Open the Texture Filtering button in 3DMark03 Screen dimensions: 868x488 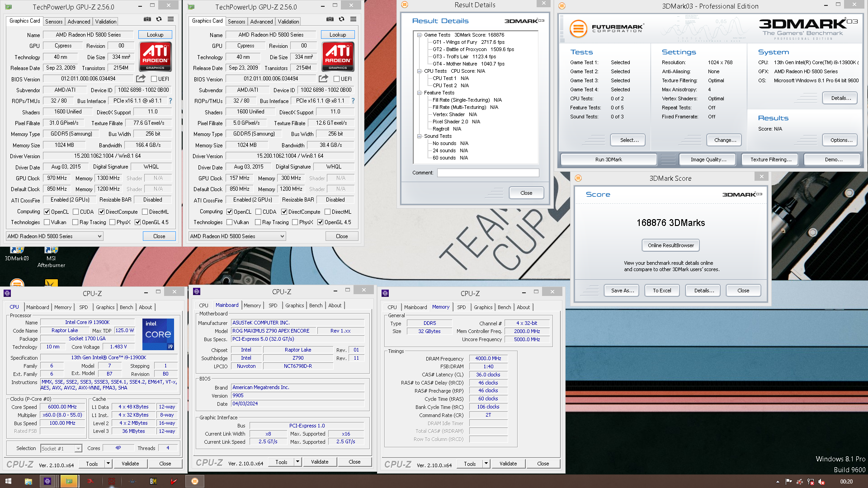(771, 160)
